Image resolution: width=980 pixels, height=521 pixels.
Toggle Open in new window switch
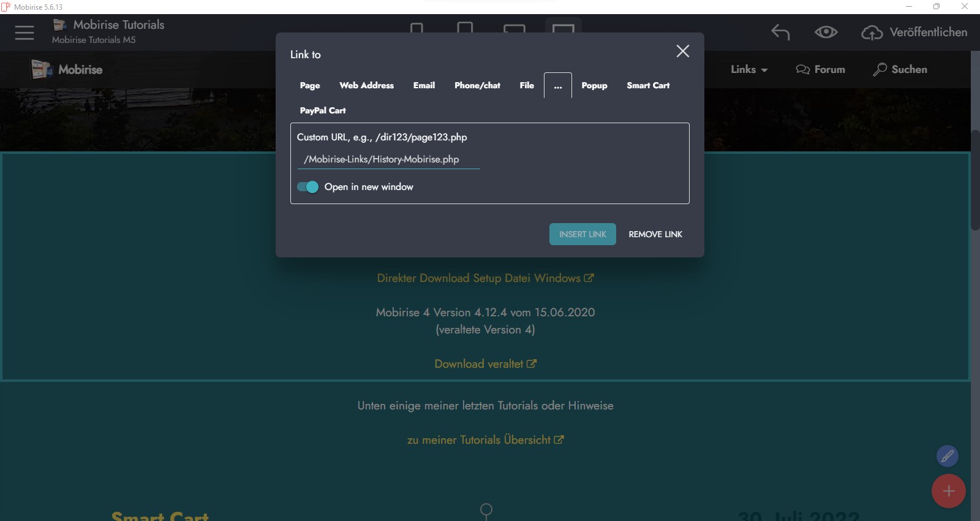point(307,187)
